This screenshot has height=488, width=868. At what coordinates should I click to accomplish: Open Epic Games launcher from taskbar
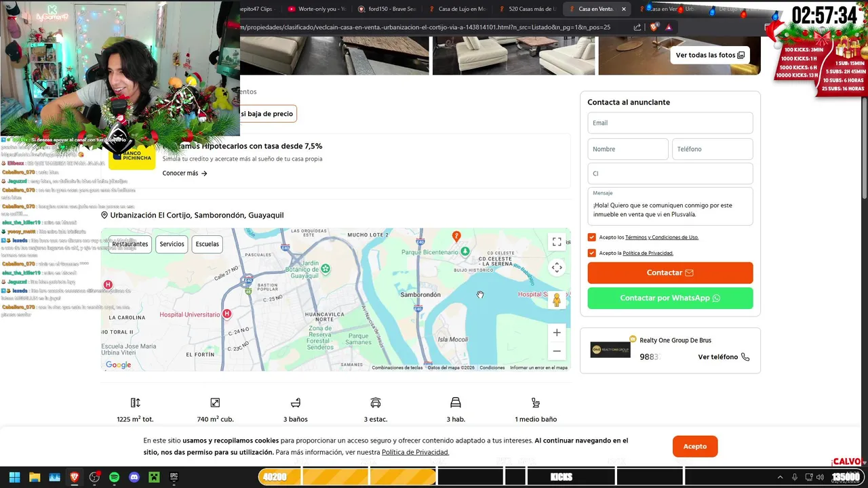[x=174, y=477]
